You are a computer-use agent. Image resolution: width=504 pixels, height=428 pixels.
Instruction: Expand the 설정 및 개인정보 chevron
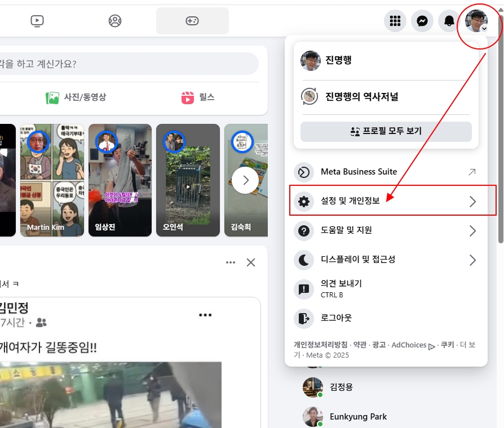pyautogui.click(x=472, y=202)
